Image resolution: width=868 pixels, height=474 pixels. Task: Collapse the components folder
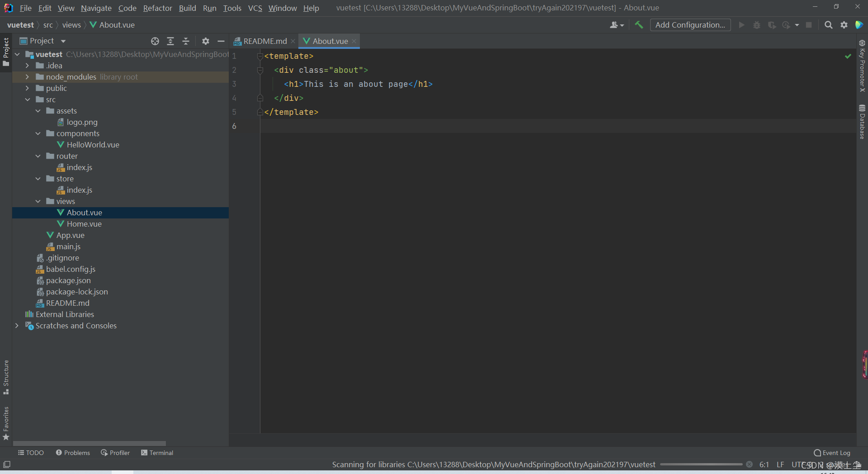[38, 133]
